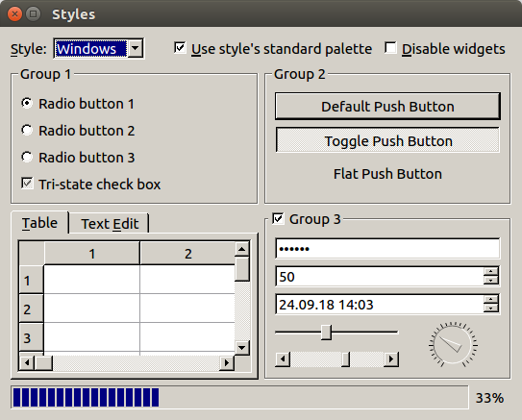522x420 pixels.
Task: Click the 33% progress label
Action: 489,398
